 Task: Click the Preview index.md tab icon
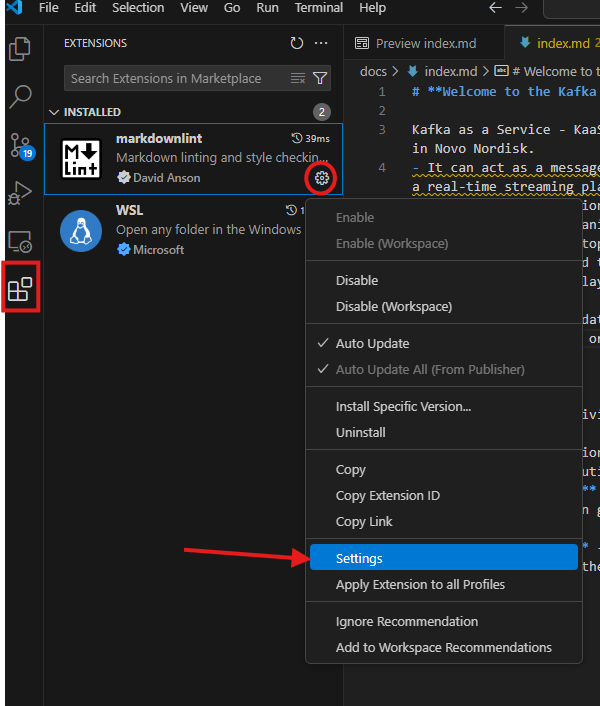[362, 43]
